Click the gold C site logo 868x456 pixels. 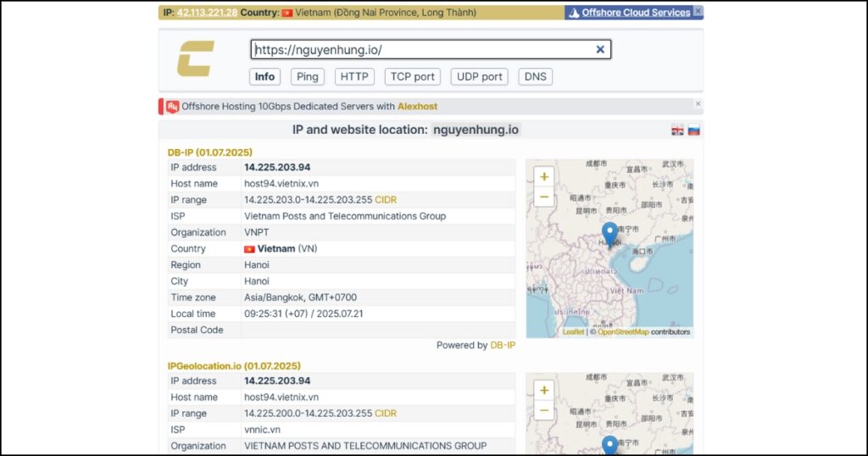[x=196, y=58]
